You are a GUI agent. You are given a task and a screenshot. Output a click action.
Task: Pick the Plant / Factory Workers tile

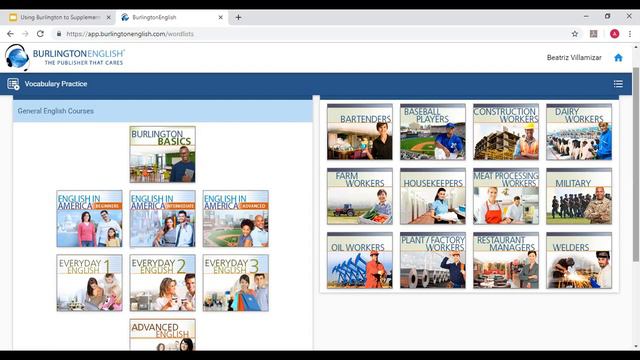[x=433, y=260]
